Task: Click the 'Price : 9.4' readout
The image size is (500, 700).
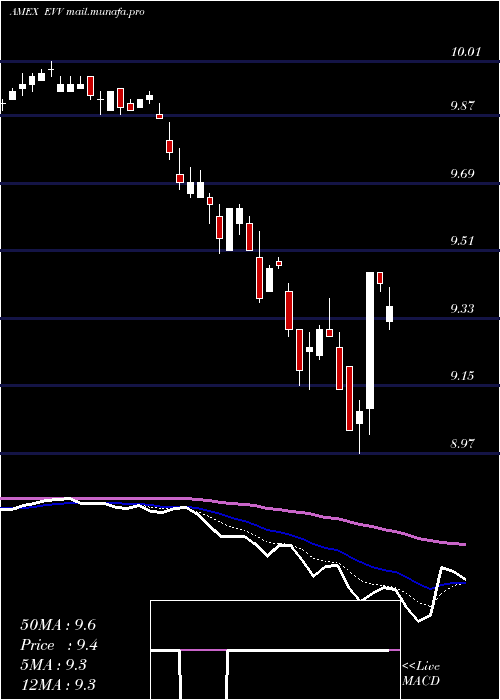Action: click(59, 645)
